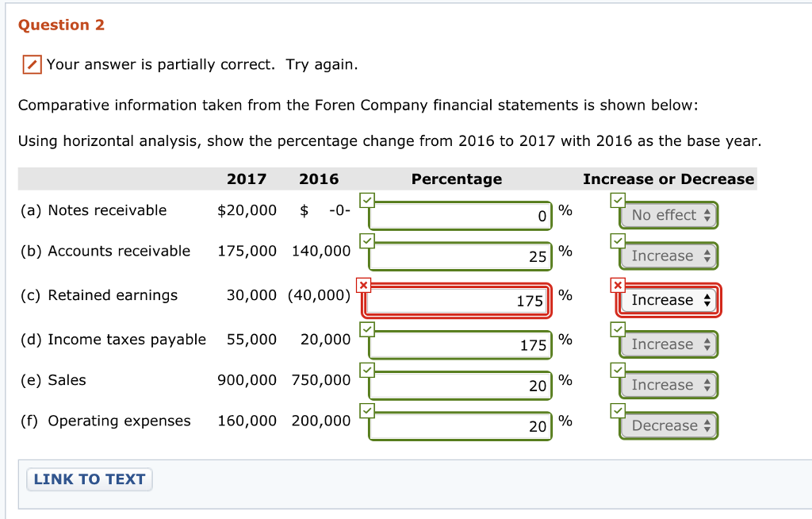This screenshot has height=519, width=812.
Task: Open the Increase dropdown for Retained earnings
Action: pos(668,300)
